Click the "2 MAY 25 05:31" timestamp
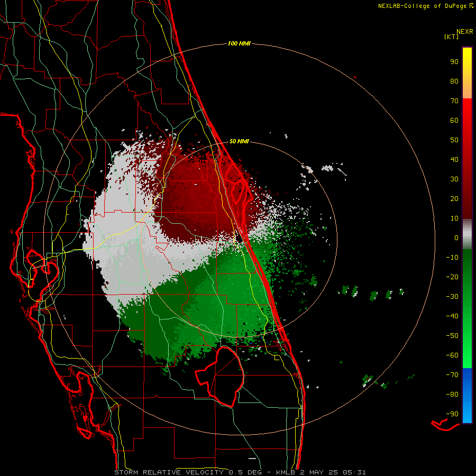This screenshot has height=476, width=476. [332, 472]
